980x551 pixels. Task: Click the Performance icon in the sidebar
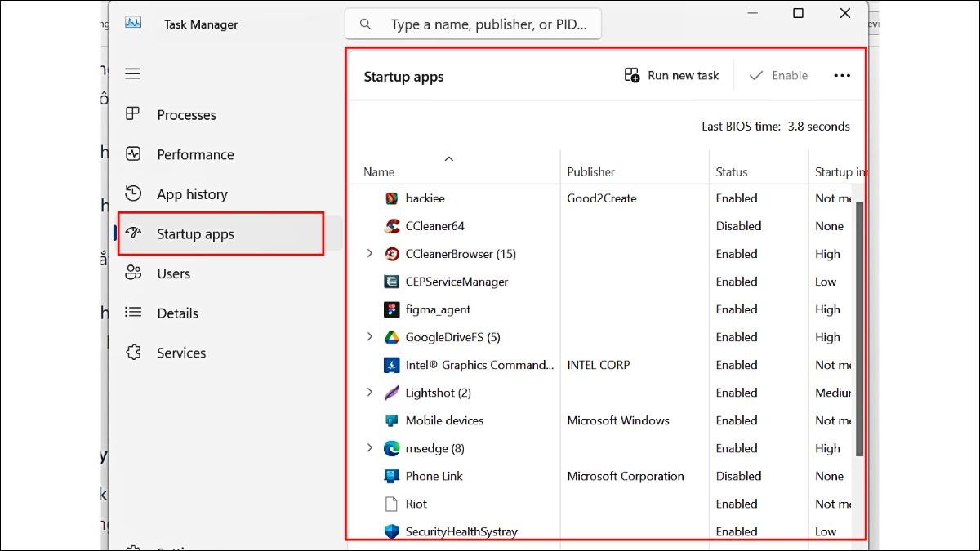click(132, 153)
